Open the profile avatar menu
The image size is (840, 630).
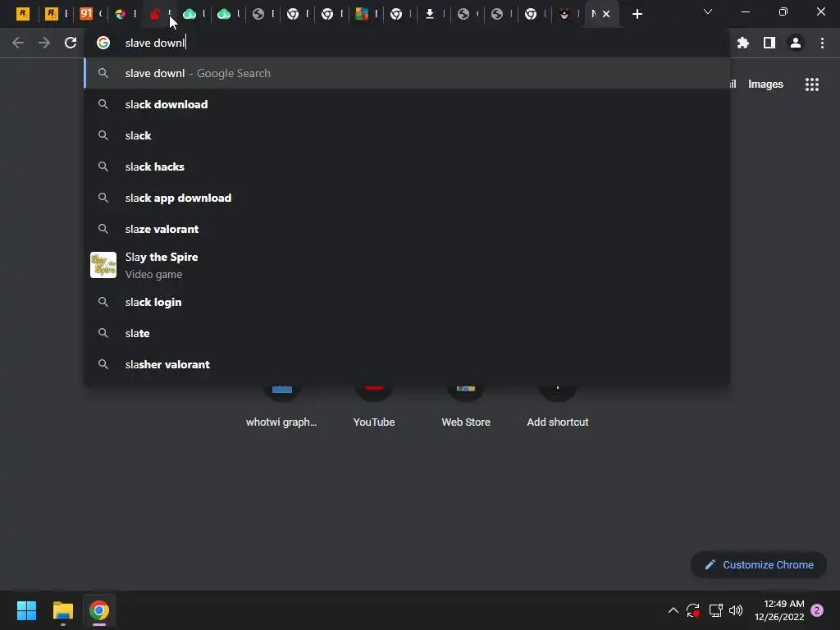[796, 43]
